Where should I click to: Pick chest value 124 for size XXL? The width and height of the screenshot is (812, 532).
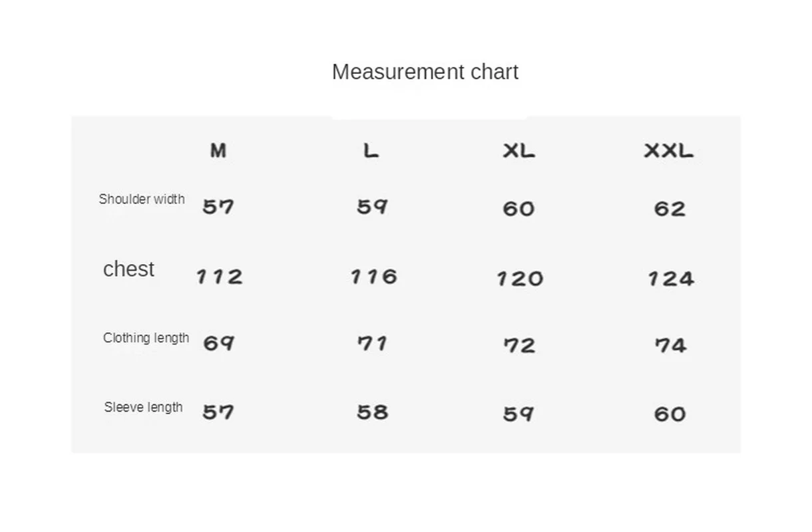tap(671, 278)
